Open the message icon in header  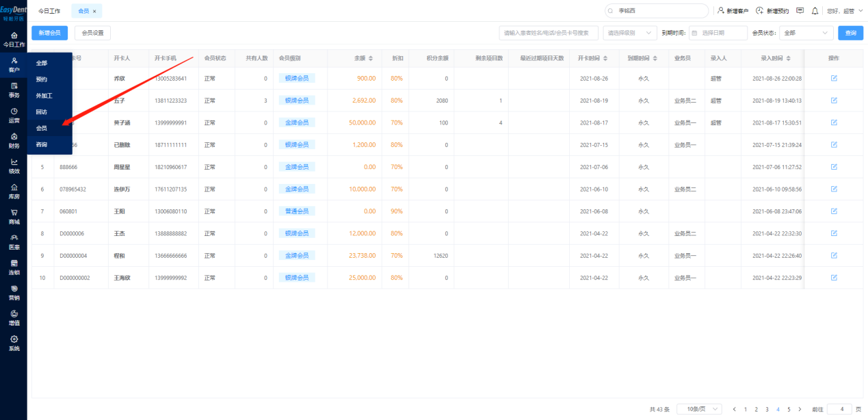[x=800, y=11]
